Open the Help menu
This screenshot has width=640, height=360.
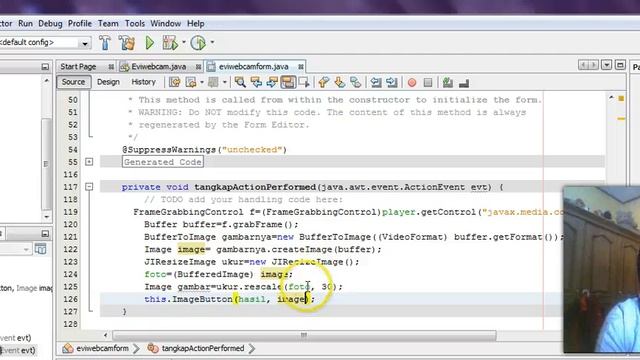point(196,24)
